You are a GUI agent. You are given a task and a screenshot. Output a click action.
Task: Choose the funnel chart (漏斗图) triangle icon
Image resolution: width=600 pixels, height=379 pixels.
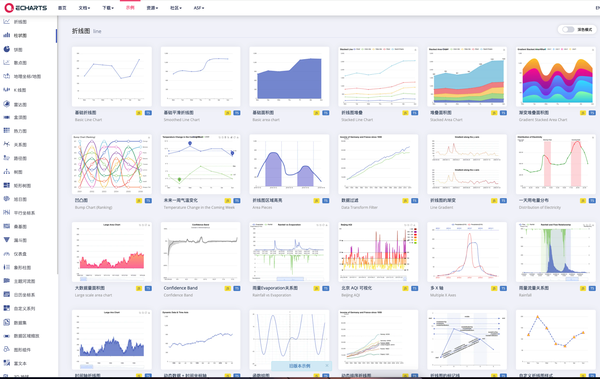(7, 240)
